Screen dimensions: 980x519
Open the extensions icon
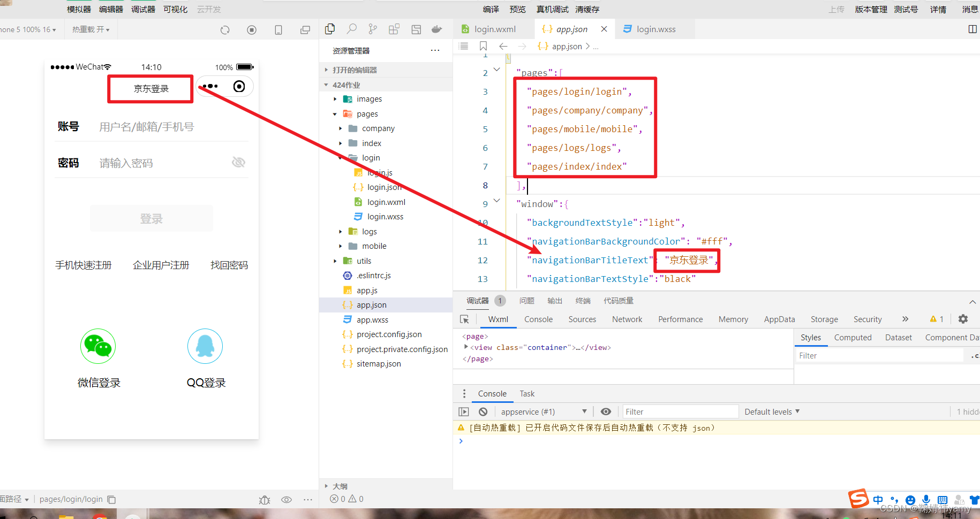point(394,29)
